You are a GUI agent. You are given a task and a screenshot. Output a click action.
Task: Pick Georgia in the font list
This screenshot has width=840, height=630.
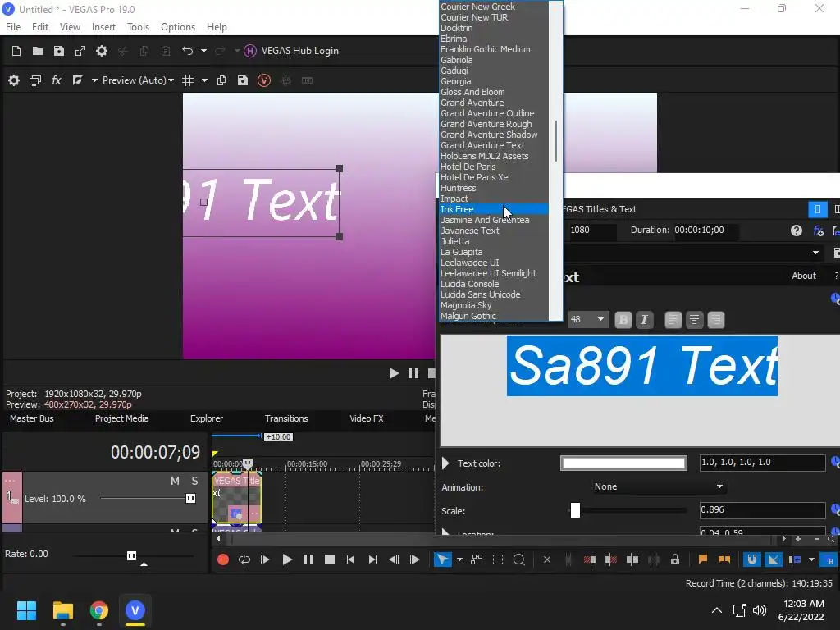493,81
